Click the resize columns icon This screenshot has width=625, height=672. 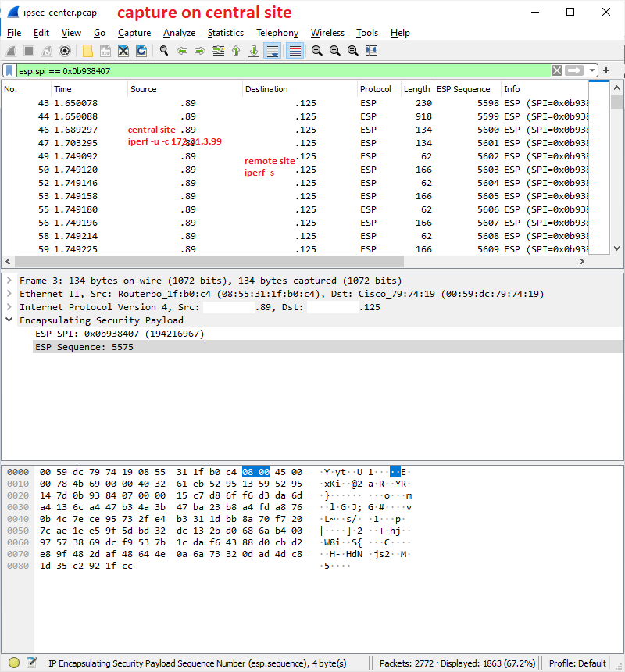pos(371,51)
